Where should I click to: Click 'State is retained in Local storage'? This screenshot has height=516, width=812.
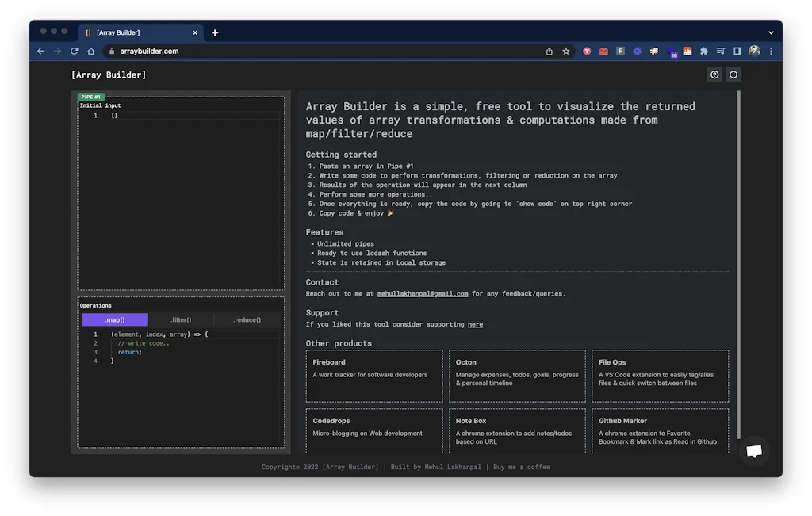click(381, 263)
